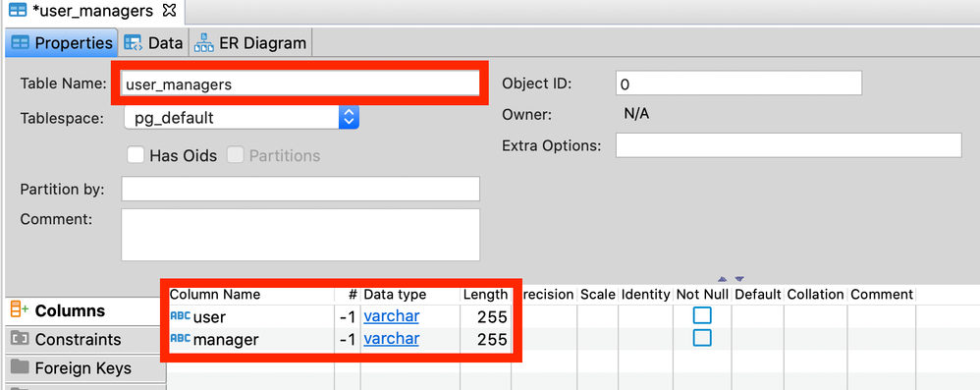Click the Properties tab icon
This screenshot has height=390, width=980.
coord(21,43)
